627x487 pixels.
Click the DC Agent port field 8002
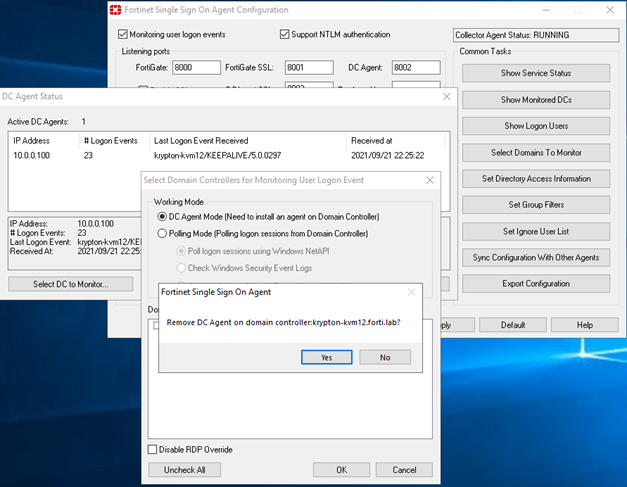pos(416,68)
